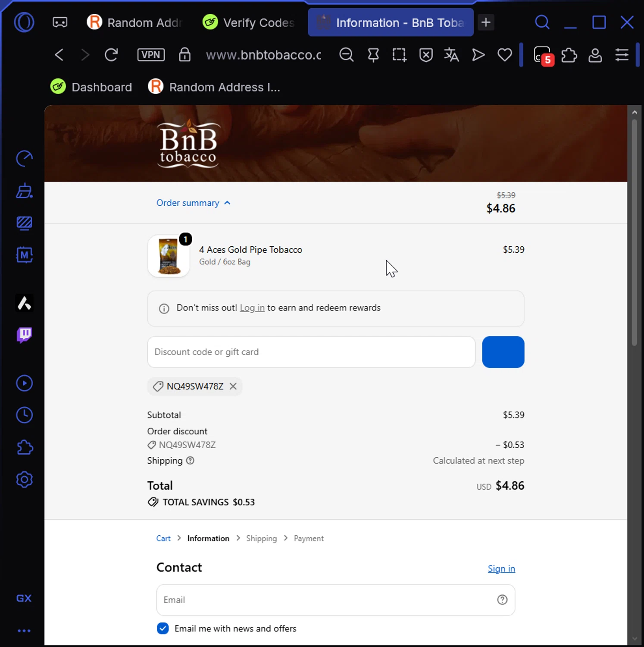644x647 pixels.
Task: Open Twitch in the sidebar
Action: (x=25, y=335)
